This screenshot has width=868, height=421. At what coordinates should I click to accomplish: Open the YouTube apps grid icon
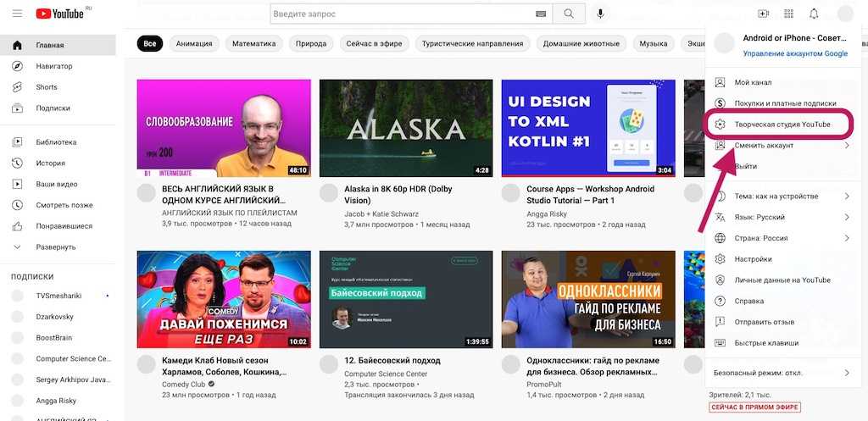point(788,14)
